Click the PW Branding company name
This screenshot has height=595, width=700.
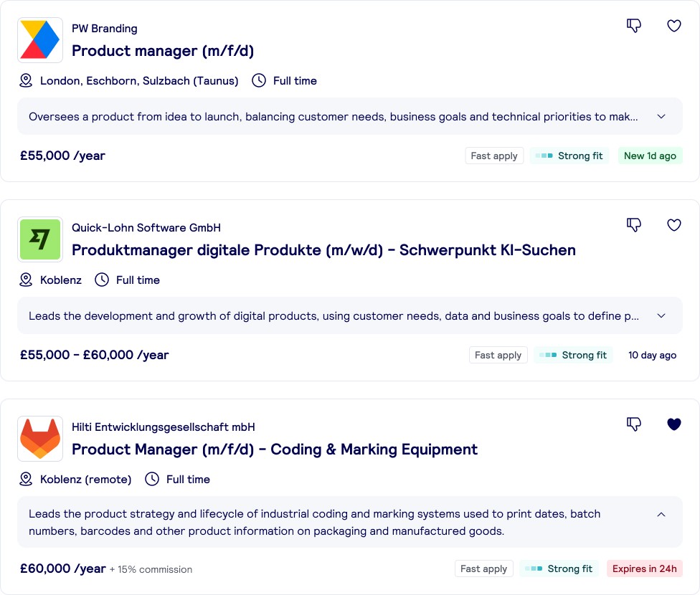105,29
